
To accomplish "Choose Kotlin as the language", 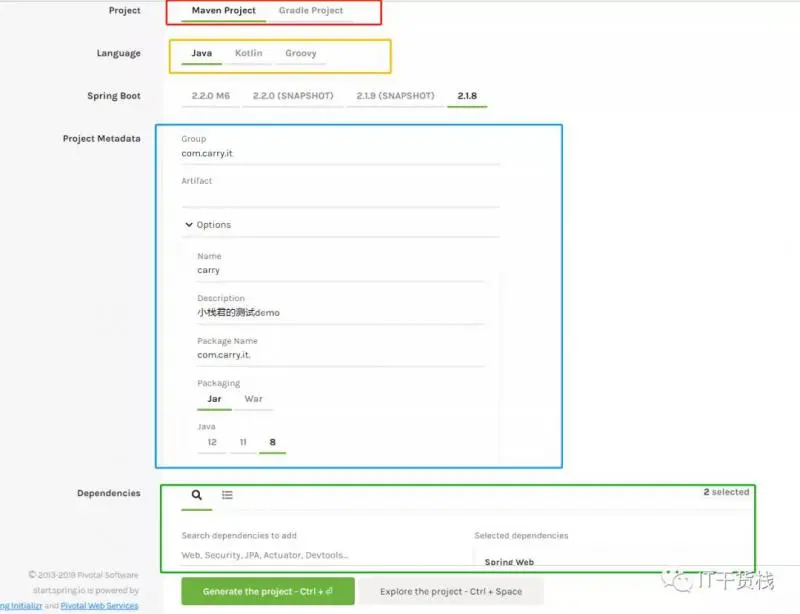I will (248, 53).
